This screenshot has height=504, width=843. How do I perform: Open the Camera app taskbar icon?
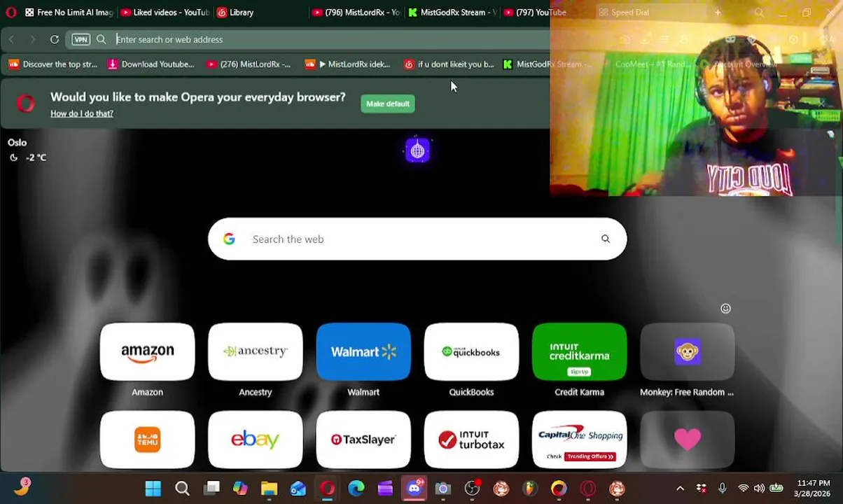[x=443, y=489]
